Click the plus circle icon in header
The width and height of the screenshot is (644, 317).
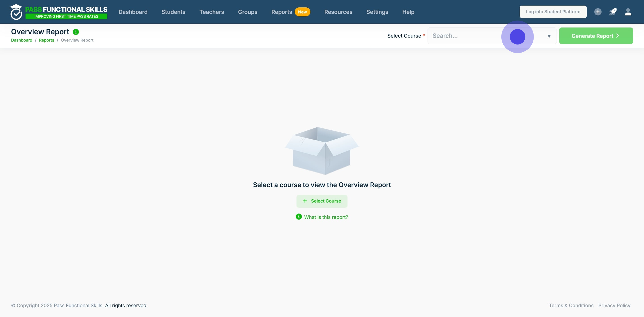[x=598, y=12]
